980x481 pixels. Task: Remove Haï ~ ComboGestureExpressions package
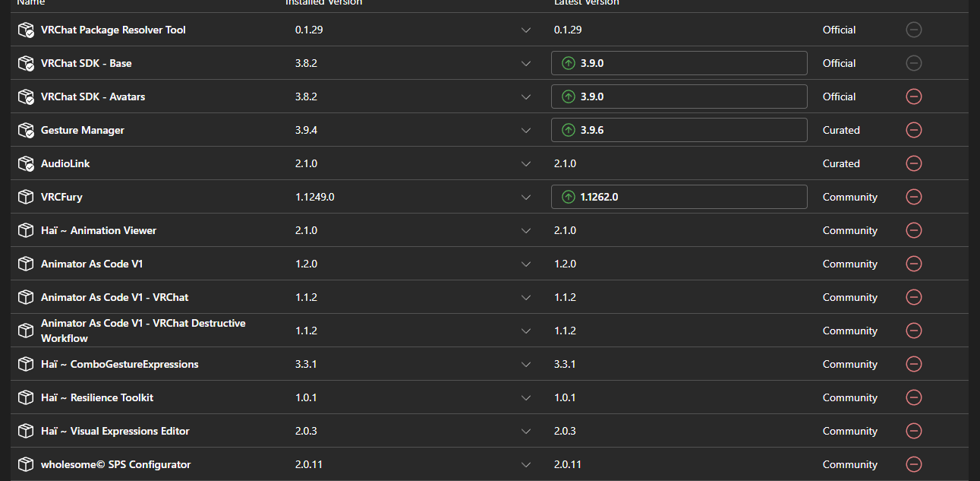point(914,364)
